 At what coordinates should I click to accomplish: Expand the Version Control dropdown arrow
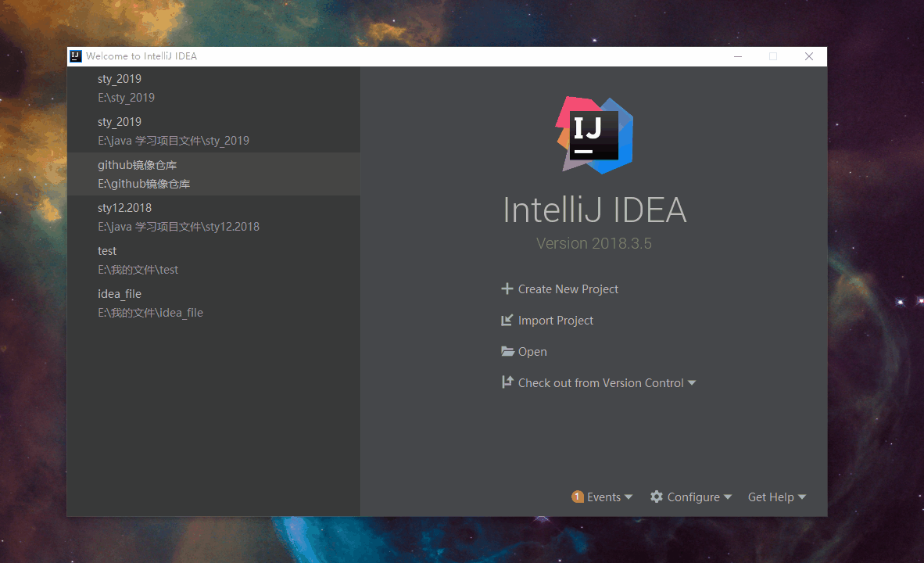692,382
